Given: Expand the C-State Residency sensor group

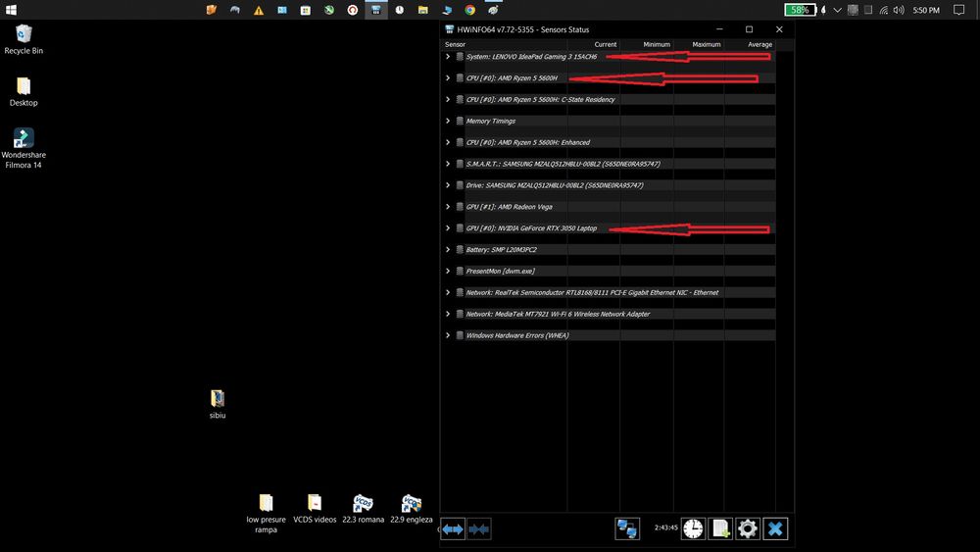Looking at the screenshot, I should (448, 99).
